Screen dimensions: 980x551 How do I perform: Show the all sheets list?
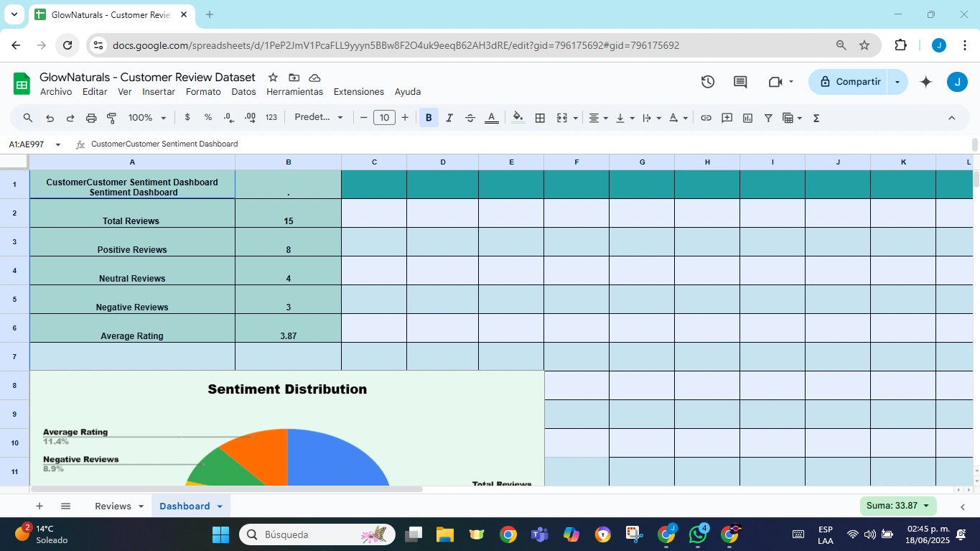point(65,506)
